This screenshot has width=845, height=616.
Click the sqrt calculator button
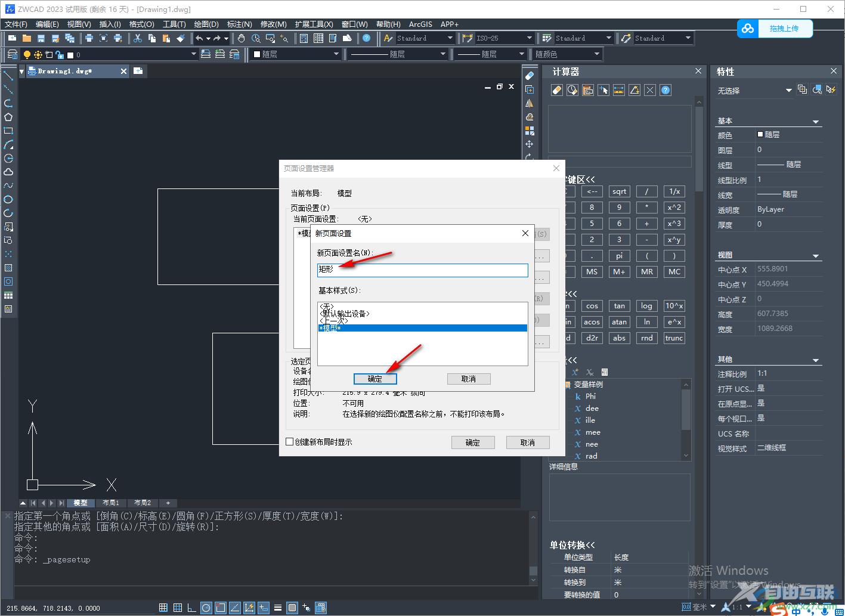coord(620,191)
